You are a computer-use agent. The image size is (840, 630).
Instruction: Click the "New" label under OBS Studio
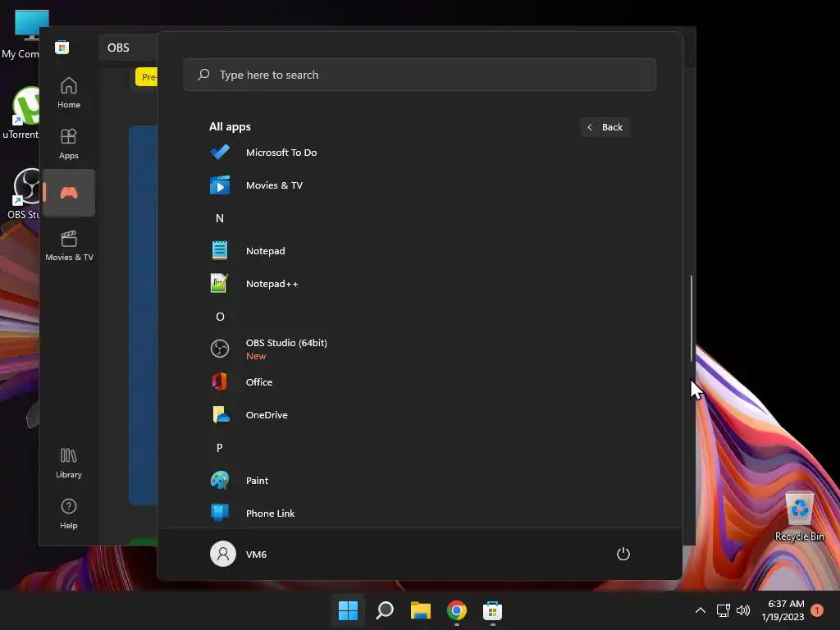(x=256, y=356)
